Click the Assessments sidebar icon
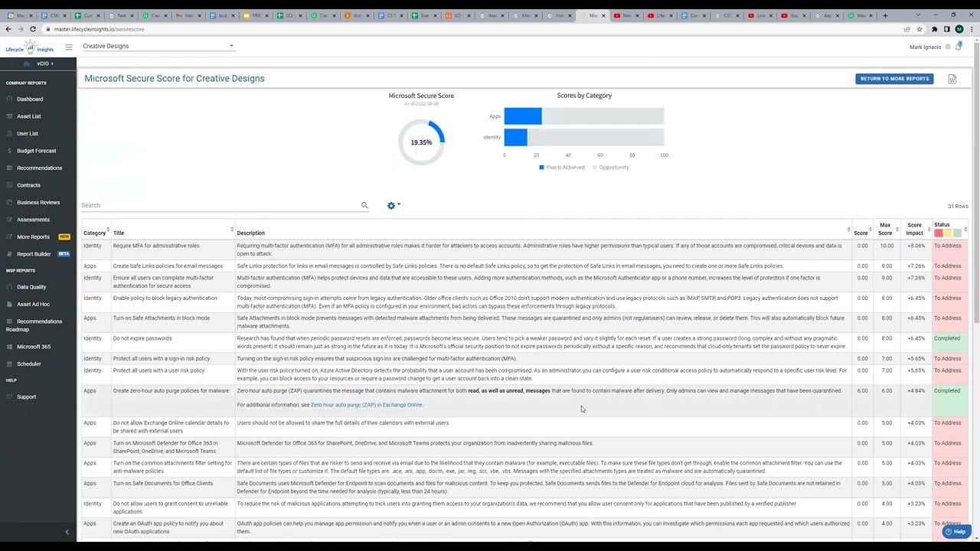Screen dimensions: 980x551 pos(9,220)
